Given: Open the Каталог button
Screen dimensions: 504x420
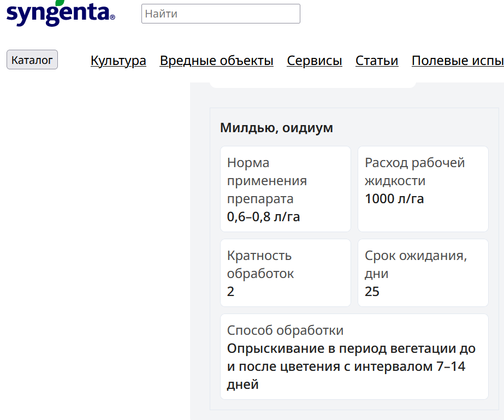Looking at the screenshot, I should pyautogui.click(x=32, y=60).
